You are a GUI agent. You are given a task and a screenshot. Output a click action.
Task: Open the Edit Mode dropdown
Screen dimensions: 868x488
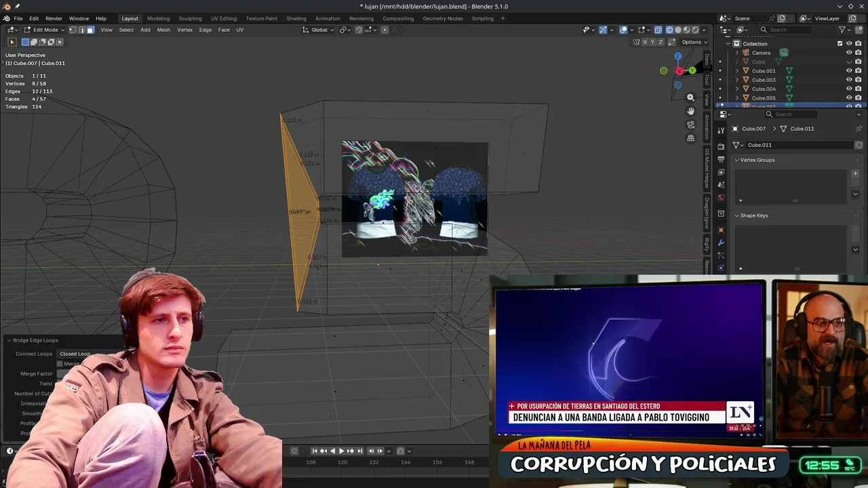pos(44,30)
